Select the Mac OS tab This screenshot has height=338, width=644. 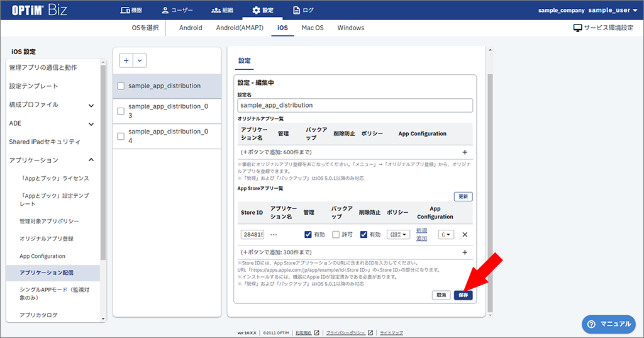(313, 28)
